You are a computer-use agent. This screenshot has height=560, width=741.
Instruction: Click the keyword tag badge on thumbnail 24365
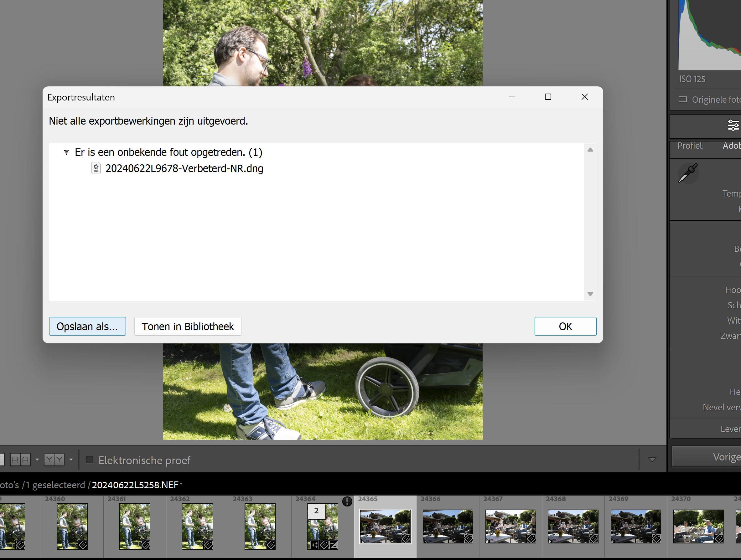405,538
